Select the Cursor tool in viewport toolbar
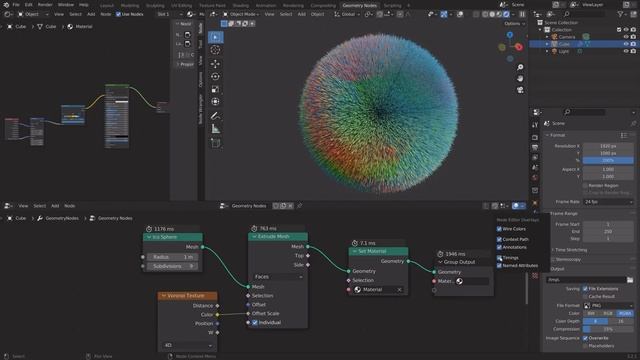 pos(216,50)
